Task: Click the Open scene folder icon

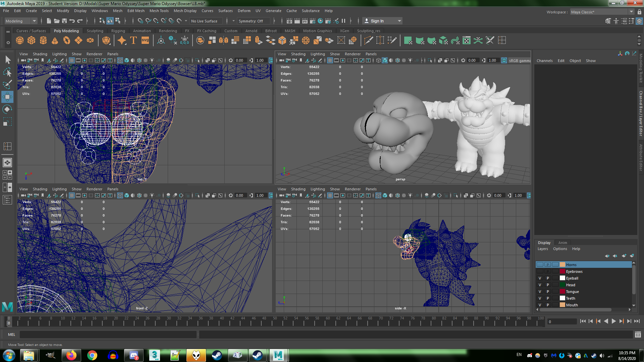Action: (x=56, y=21)
